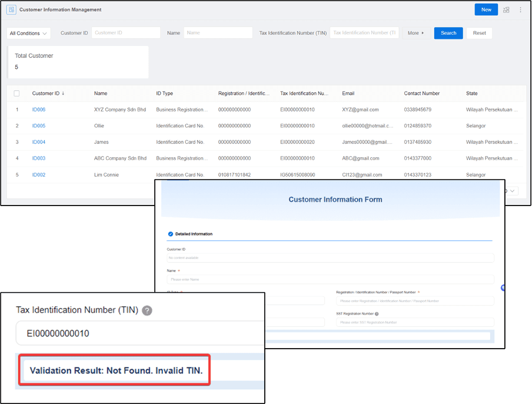Expand the More filters menu
Screen dimensions: 532x404
(416, 33)
